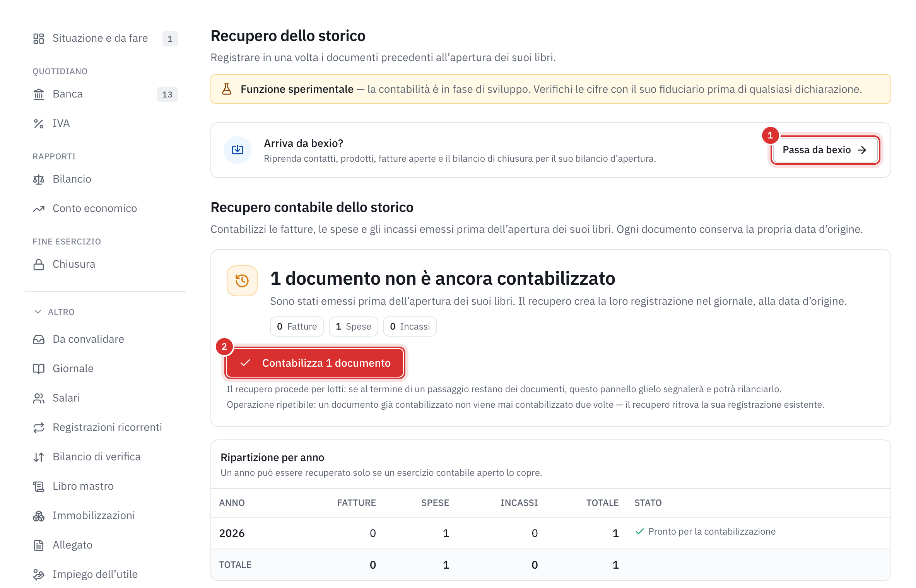Click the Situazione badge showing 1
Screen dimensions: 916x588
click(170, 39)
